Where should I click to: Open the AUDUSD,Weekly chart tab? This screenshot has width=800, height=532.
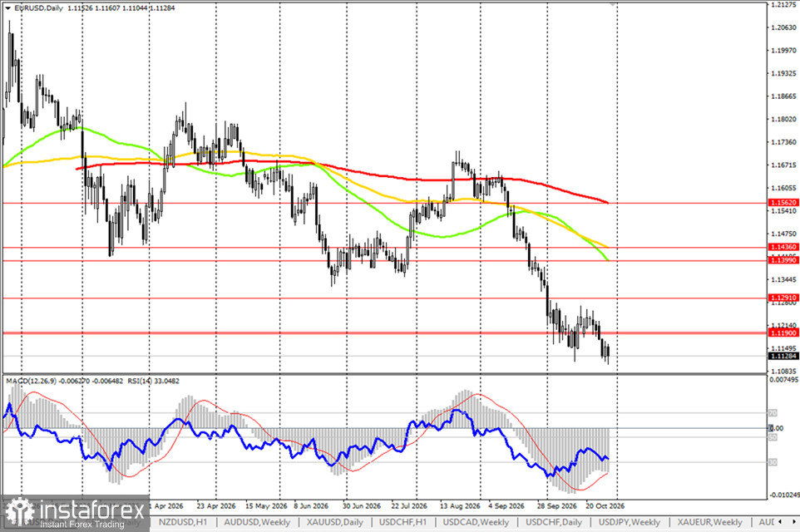[257, 522]
